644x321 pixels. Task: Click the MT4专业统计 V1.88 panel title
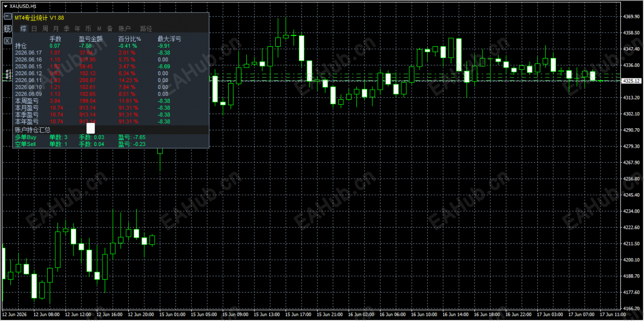pos(39,18)
